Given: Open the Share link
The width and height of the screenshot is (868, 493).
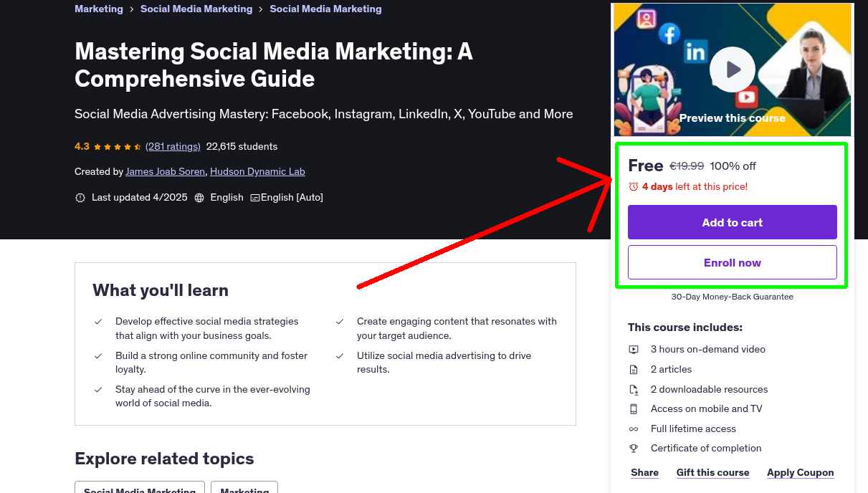Looking at the screenshot, I should click(x=644, y=472).
